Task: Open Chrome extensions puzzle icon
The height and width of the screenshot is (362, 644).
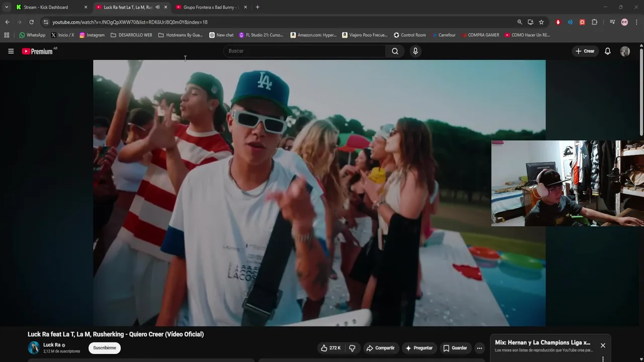Action: click(594, 22)
